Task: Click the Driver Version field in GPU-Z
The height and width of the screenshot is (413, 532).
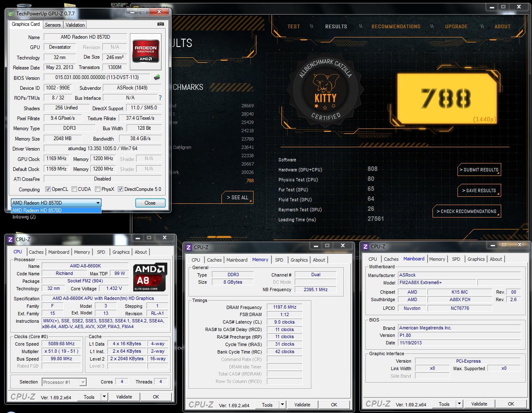Action: coord(102,148)
